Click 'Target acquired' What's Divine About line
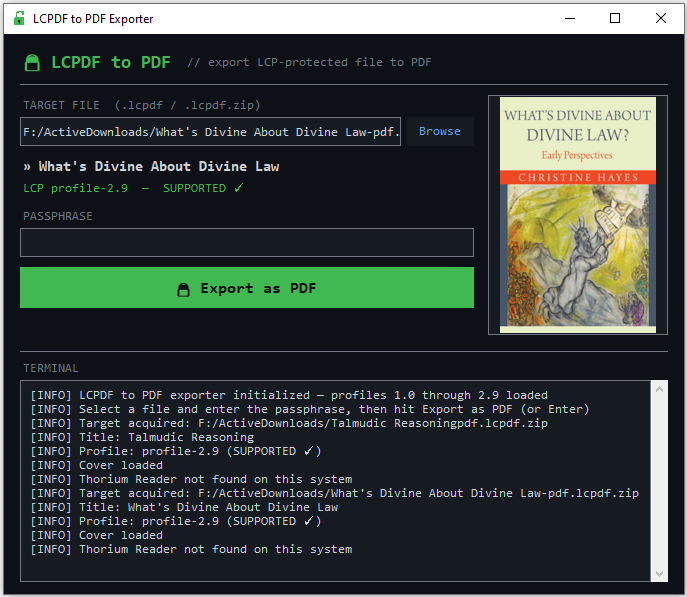Screen dimensions: 687x597 335,493
